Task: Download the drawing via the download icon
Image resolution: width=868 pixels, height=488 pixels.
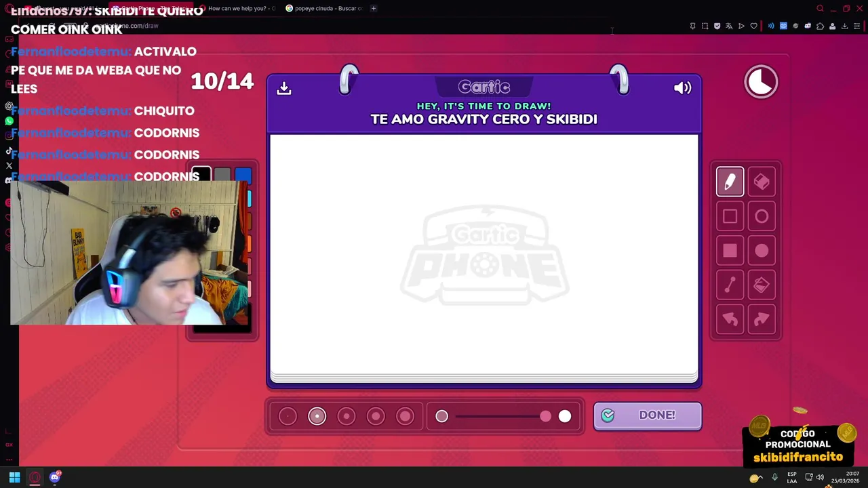Action: click(x=284, y=87)
